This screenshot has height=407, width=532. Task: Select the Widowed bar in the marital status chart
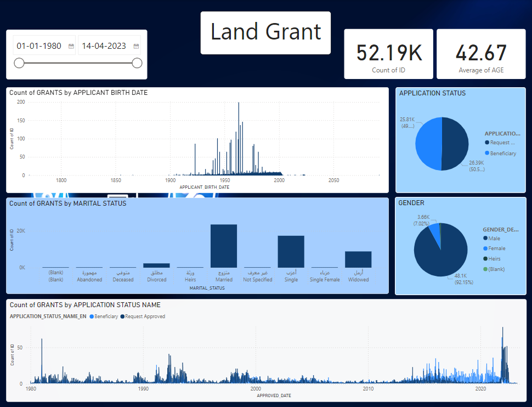(x=358, y=259)
